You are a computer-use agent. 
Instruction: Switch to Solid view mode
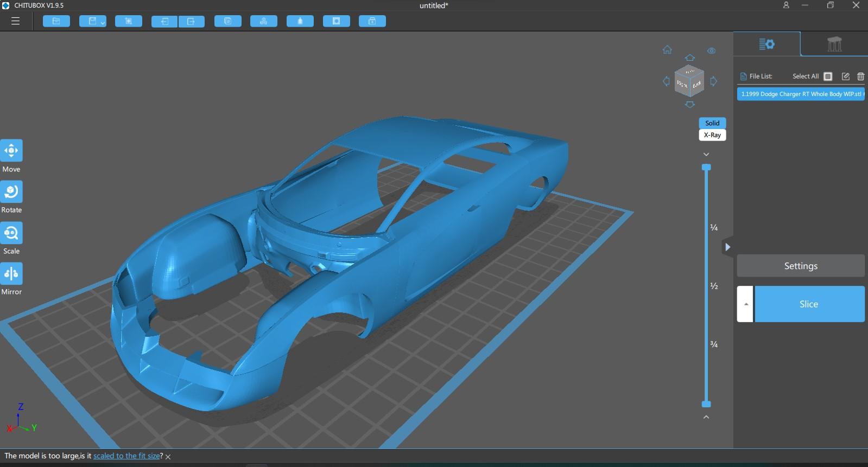712,123
